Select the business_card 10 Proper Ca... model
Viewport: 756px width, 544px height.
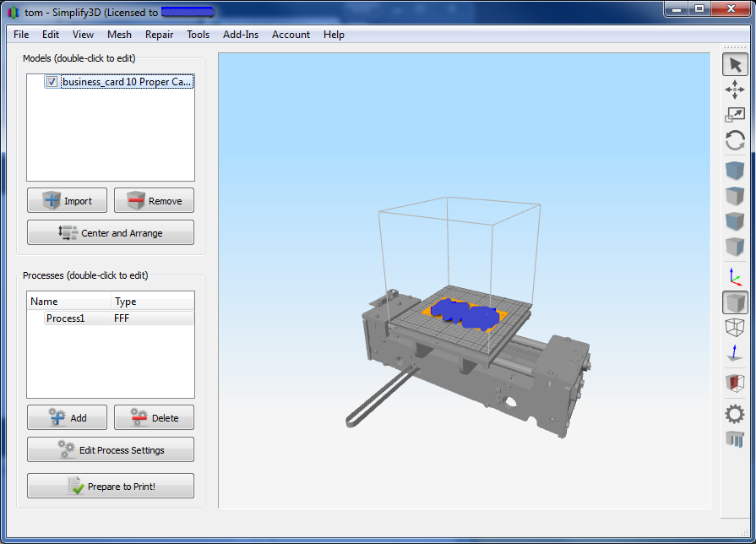tap(127, 82)
